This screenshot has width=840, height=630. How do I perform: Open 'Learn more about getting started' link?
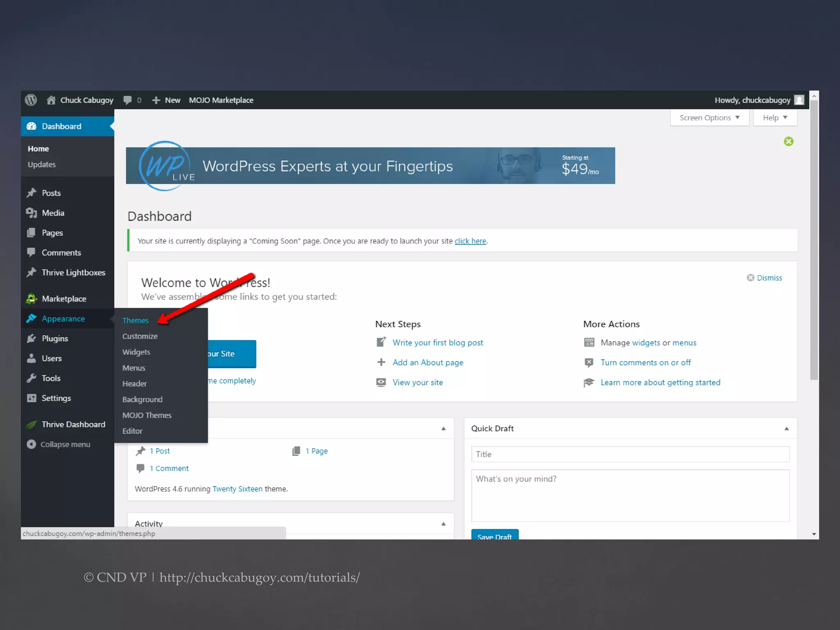(660, 382)
